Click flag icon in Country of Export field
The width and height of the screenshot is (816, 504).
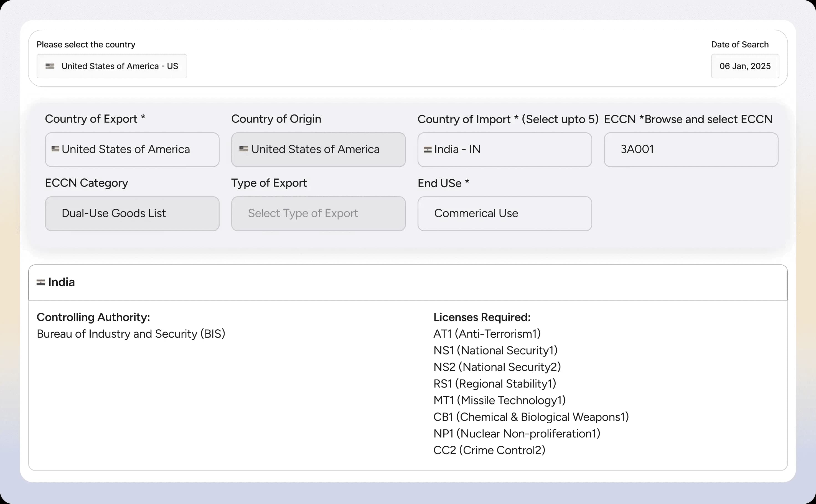pos(55,149)
